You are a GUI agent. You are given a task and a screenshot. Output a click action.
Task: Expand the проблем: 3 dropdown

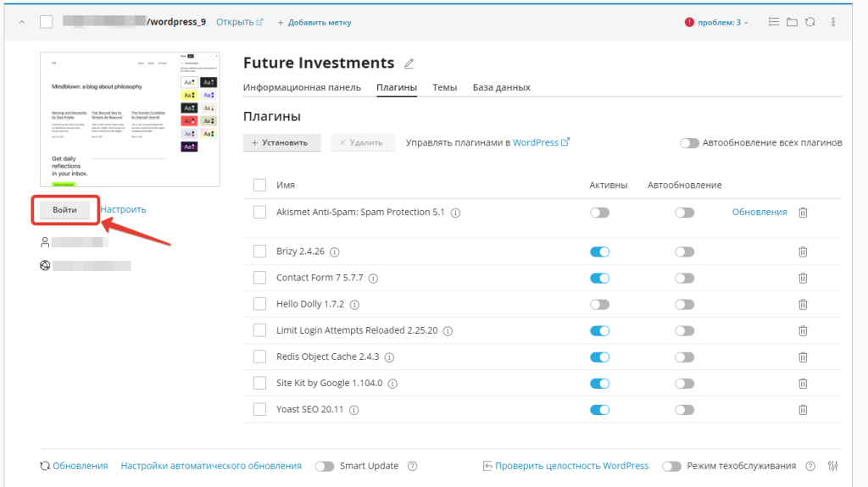pyautogui.click(x=717, y=22)
